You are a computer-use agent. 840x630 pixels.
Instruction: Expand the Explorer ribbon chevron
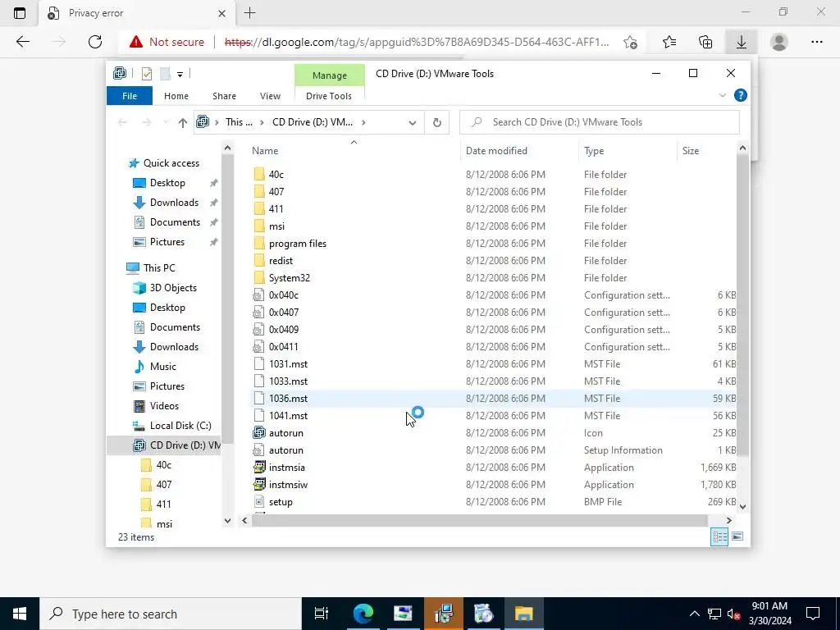point(722,95)
